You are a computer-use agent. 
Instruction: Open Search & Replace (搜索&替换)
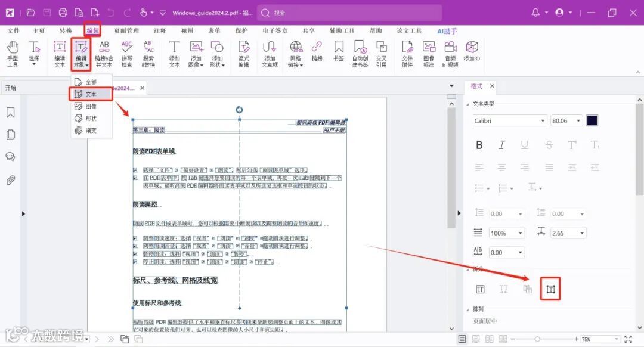148,54
